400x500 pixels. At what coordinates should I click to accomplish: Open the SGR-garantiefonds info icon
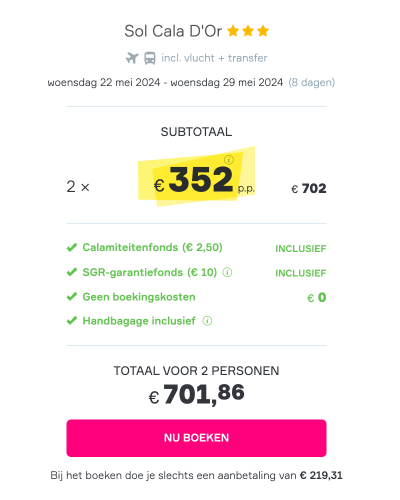pos(227,273)
